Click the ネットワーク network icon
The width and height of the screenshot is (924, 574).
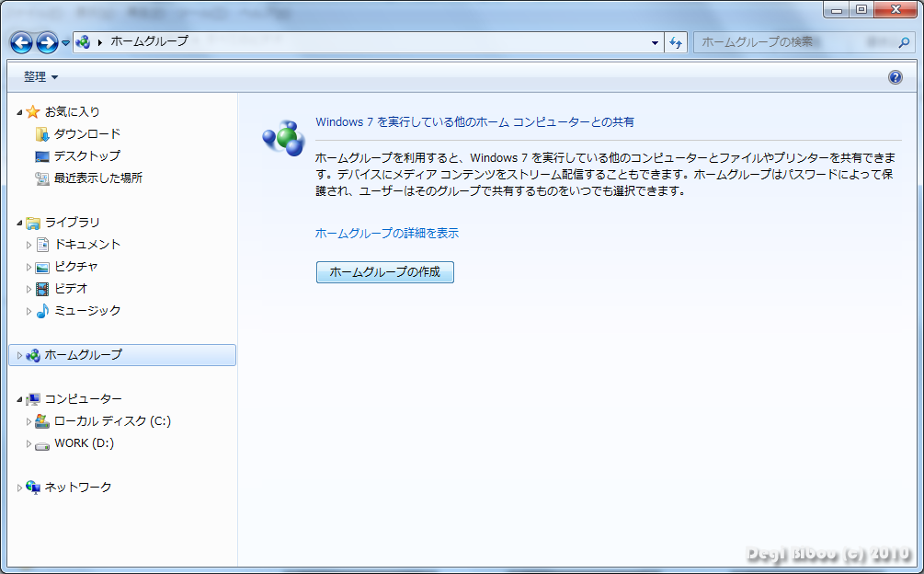tap(33, 488)
